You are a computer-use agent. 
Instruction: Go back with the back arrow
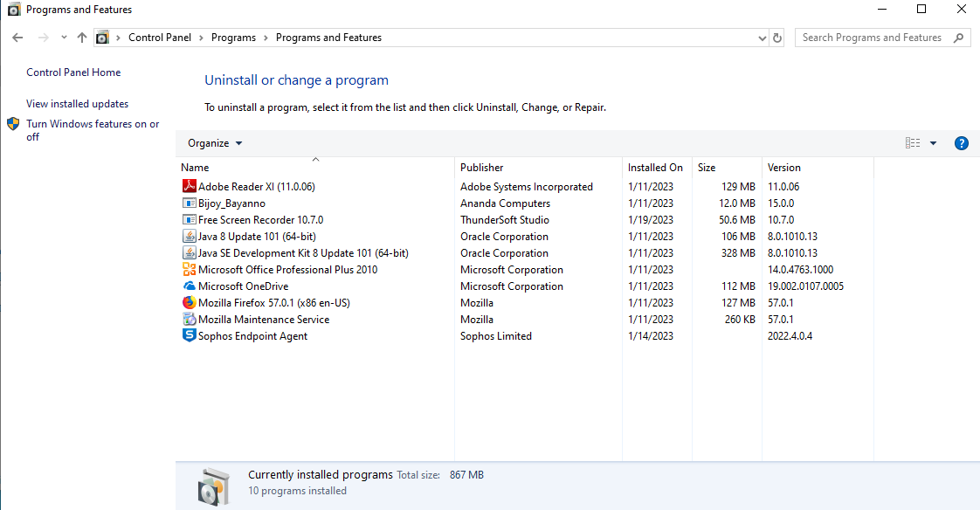coord(17,38)
